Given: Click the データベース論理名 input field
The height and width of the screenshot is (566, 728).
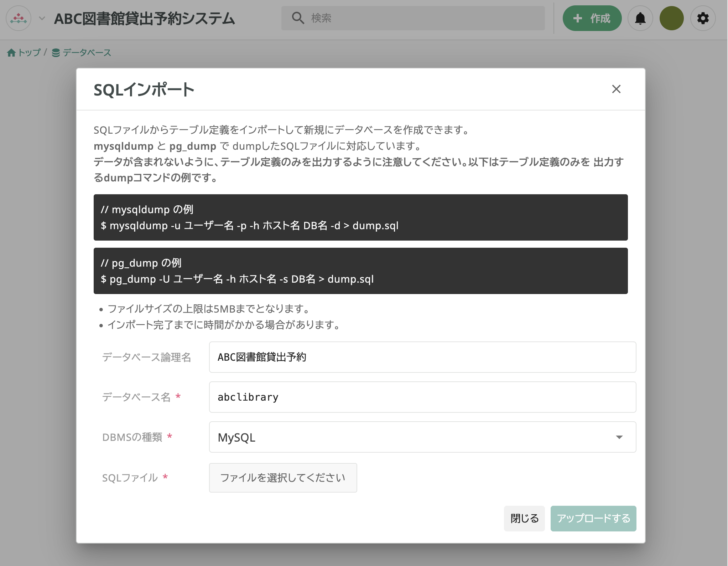Looking at the screenshot, I should (x=422, y=357).
